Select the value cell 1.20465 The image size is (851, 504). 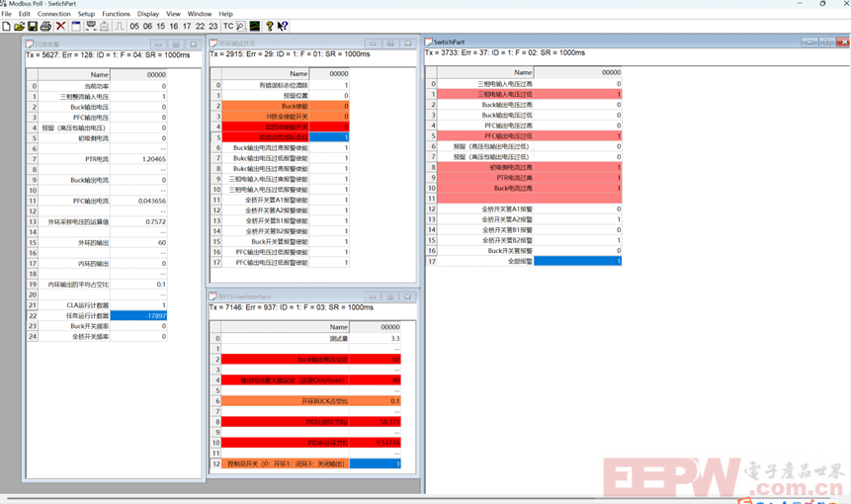coord(139,159)
